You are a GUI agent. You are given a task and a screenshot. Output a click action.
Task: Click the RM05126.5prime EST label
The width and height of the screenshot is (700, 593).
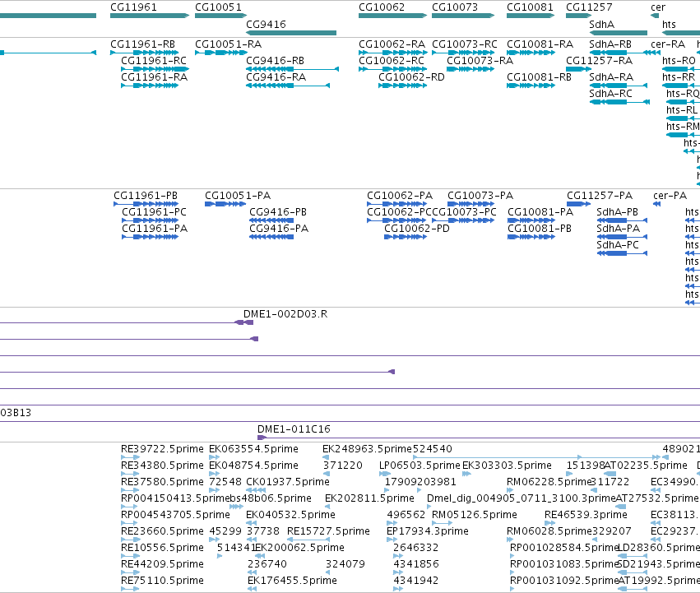474,515
